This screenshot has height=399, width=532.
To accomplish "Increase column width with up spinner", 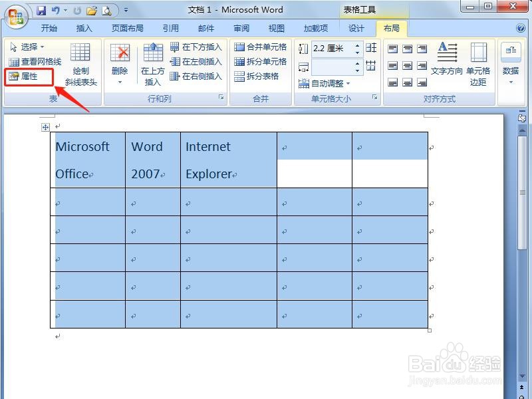I will (357, 63).
